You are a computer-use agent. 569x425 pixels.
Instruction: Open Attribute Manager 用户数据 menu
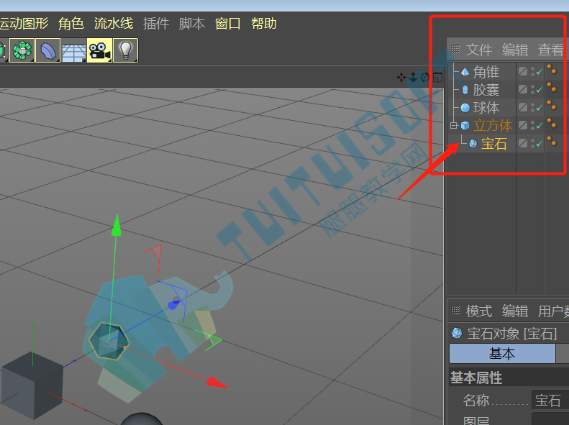point(553,311)
